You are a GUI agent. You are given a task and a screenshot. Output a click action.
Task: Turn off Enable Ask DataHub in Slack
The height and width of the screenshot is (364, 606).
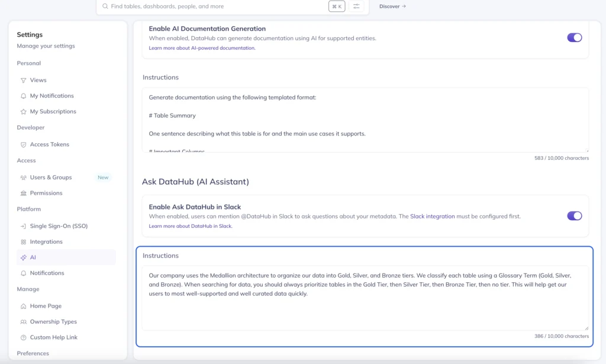click(574, 217)
